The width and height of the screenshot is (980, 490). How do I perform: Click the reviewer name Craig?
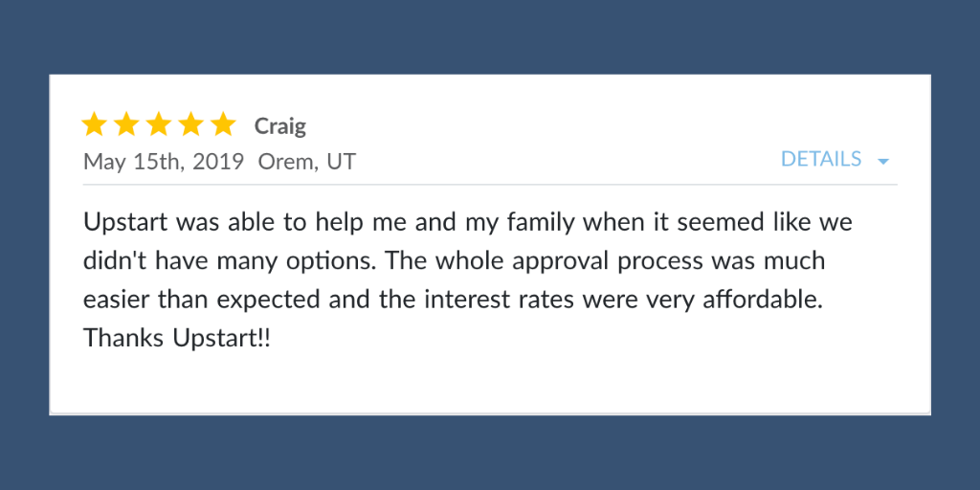click(280, 126)
